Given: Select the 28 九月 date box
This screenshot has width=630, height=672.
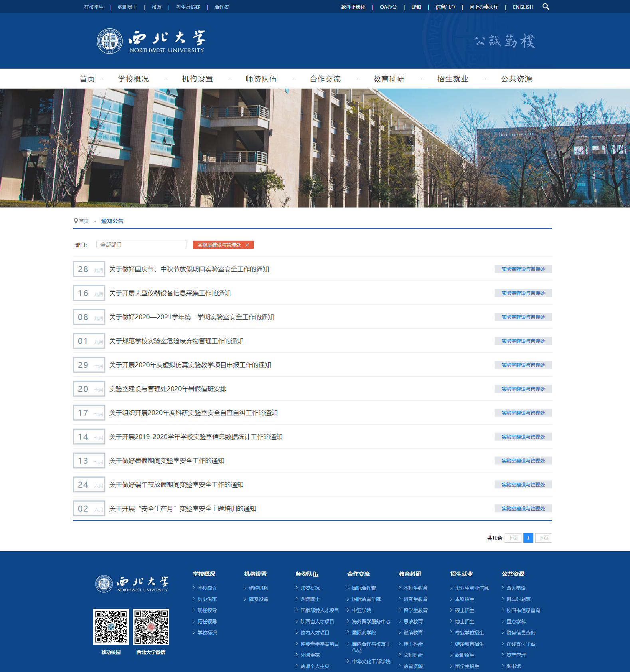Looking at the screenshot, I should (x=89, y=269).
